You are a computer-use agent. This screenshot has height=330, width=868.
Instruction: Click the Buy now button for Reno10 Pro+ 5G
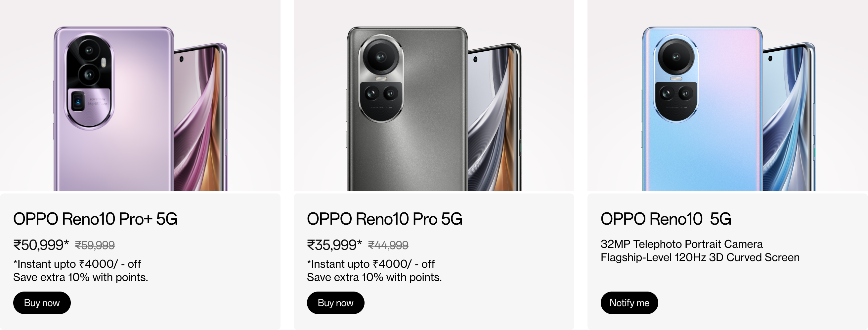pyautogui.click(x=41, y=303)
